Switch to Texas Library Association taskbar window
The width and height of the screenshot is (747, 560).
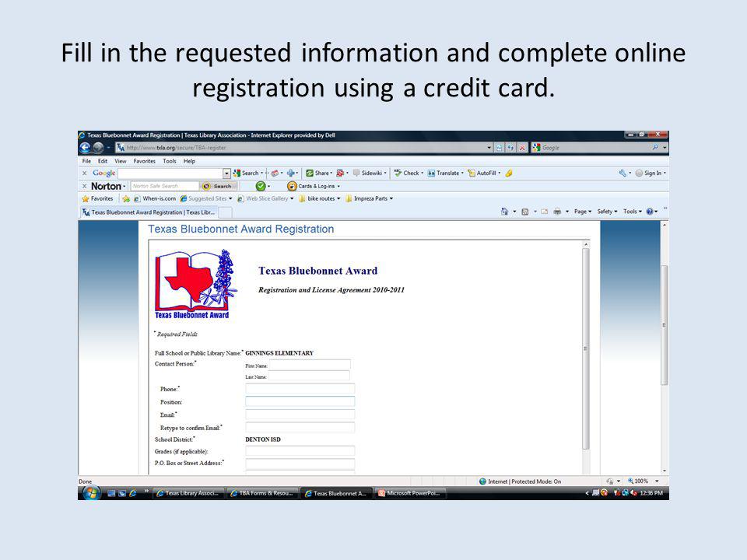pyautogui.click(x=188, y=493)
